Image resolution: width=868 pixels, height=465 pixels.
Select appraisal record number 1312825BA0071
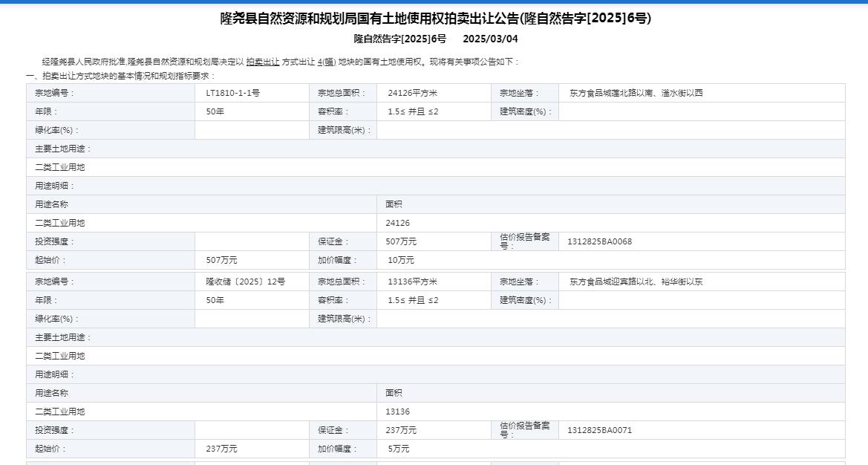(x=599, y=431)
